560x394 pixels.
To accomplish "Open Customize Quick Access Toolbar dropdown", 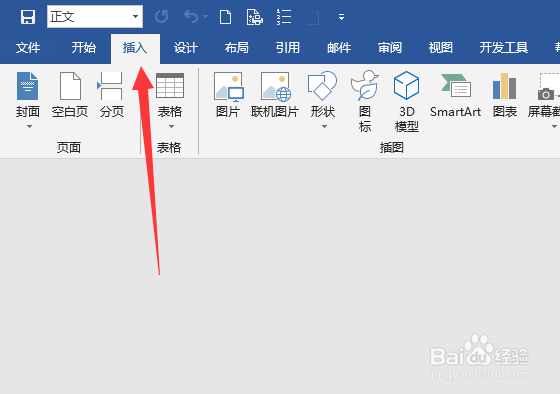I will click(341, 17).
